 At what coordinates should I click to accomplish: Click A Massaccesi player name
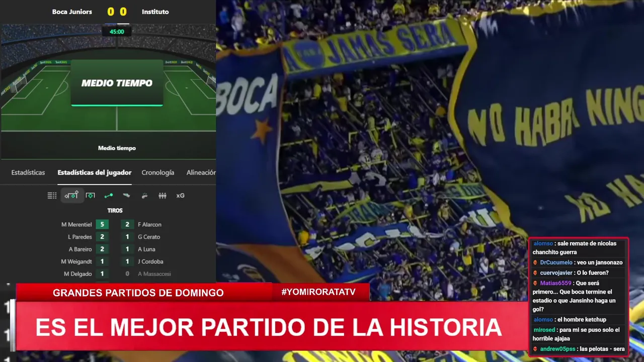pos(154,274)
